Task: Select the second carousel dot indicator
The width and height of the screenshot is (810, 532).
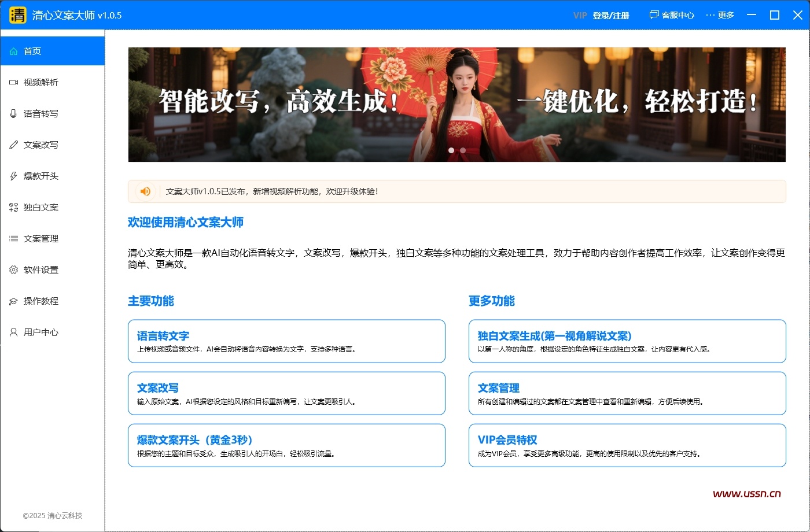Action: pos(462,150)
